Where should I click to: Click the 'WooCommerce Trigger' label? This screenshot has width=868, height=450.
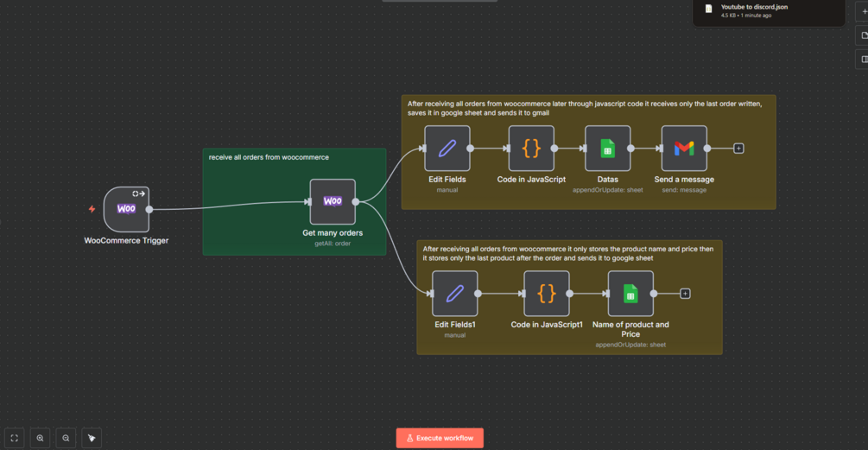126,241
